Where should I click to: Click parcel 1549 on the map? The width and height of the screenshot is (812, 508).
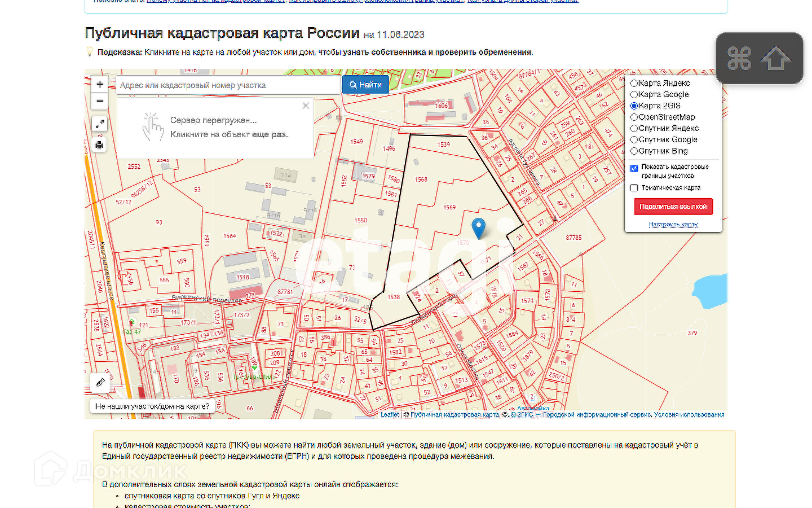point(357,142)
